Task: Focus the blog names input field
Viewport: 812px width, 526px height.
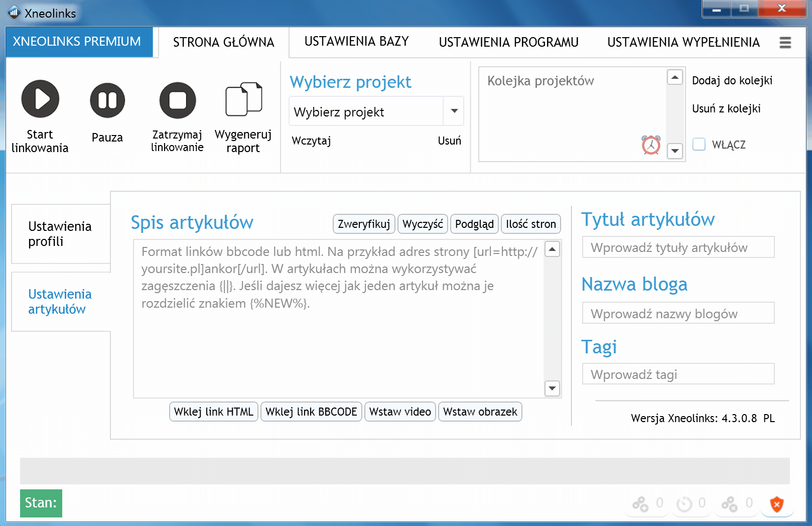Action: (678, 313)
